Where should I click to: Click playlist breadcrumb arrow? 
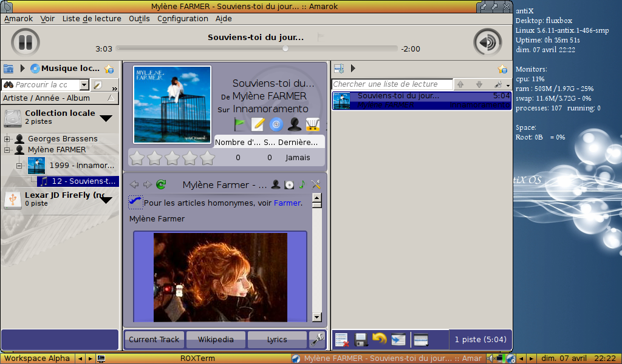[353, 69]
